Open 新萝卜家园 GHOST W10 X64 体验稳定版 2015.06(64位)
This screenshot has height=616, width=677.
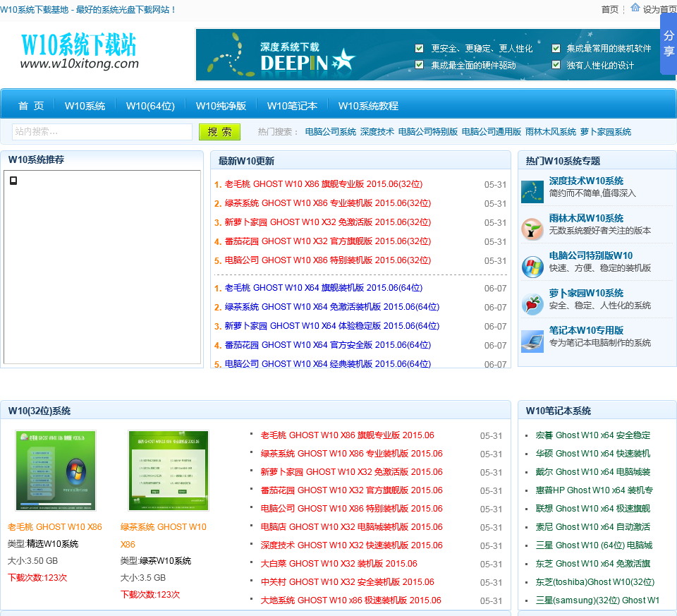332,326
